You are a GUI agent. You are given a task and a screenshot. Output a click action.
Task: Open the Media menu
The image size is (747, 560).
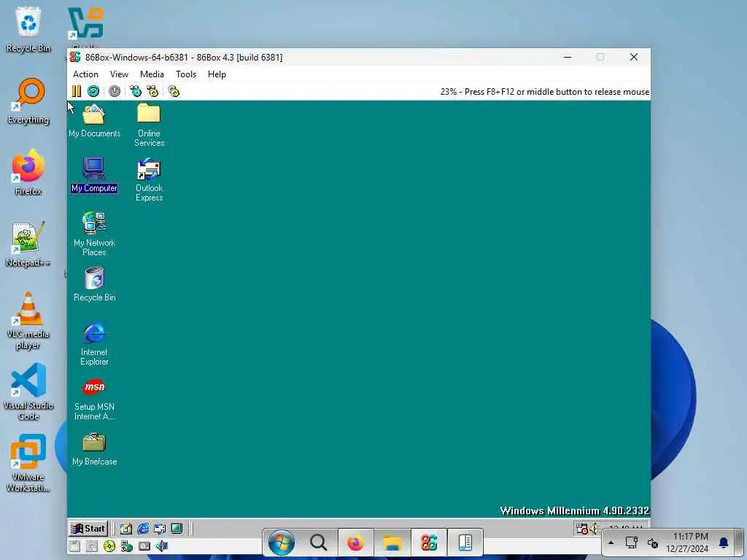(152, 74)
